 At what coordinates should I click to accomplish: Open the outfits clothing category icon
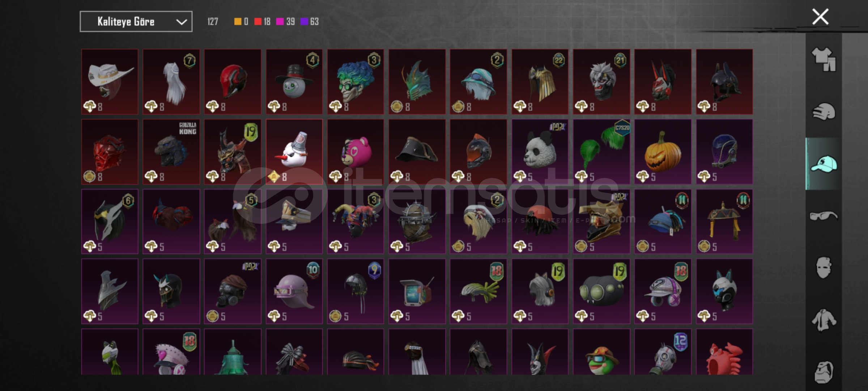(824, 59)
